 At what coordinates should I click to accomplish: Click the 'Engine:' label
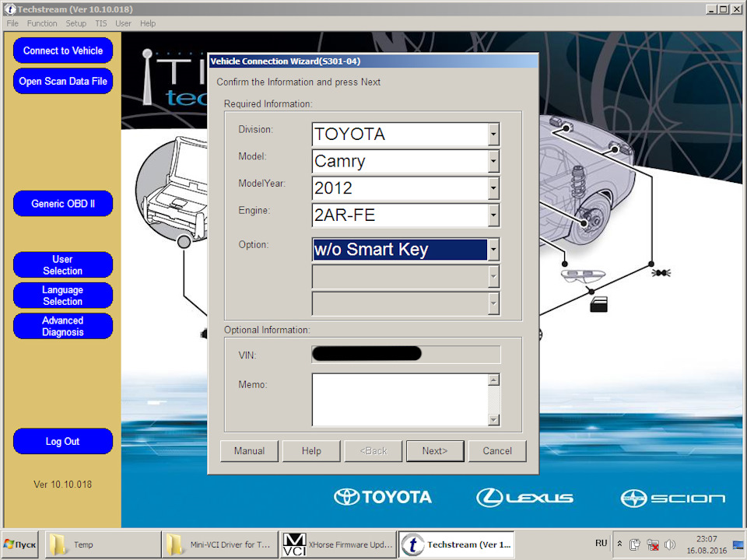click(254, 210)
